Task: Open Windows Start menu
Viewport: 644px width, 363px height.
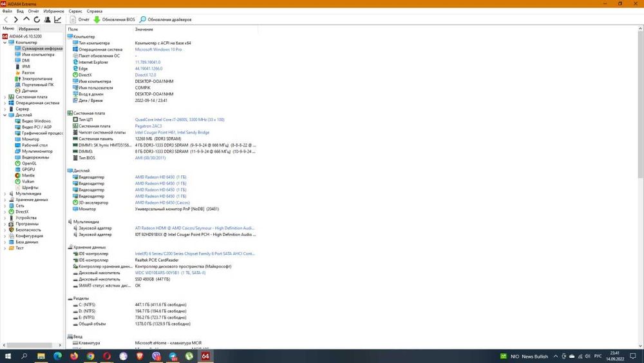Action: coord(8,356)
